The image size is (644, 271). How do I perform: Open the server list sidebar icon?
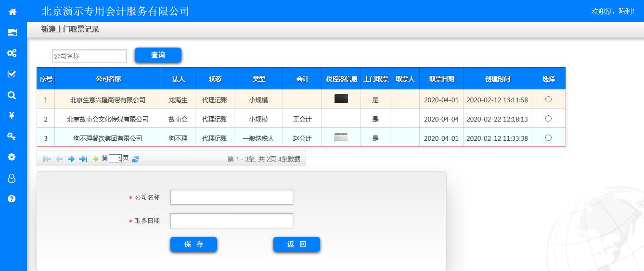[x=13, y=32]
